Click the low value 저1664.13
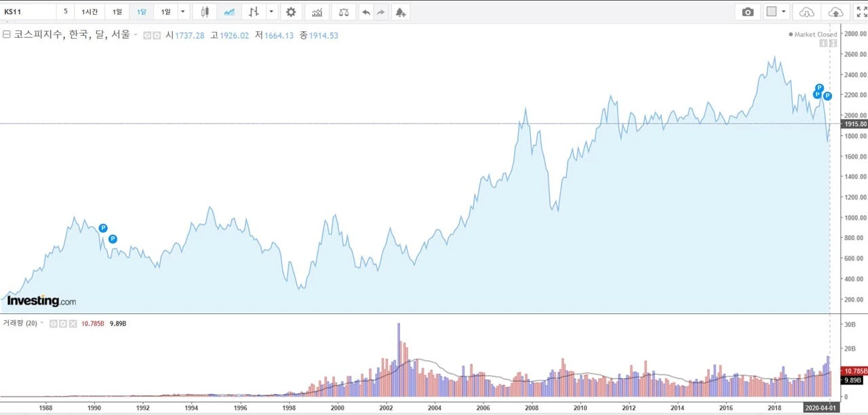The width and height of the screenshot is (868, 415). [x=274, y=35]
